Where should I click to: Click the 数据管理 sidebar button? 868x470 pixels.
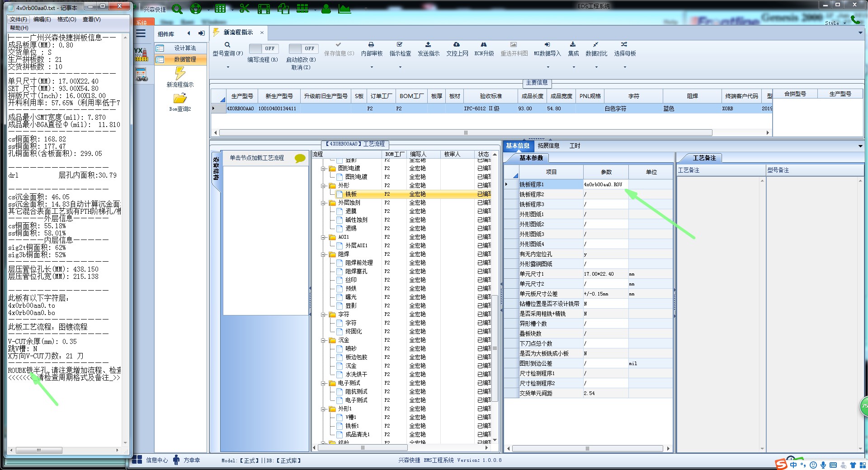[x=181, y=59]
